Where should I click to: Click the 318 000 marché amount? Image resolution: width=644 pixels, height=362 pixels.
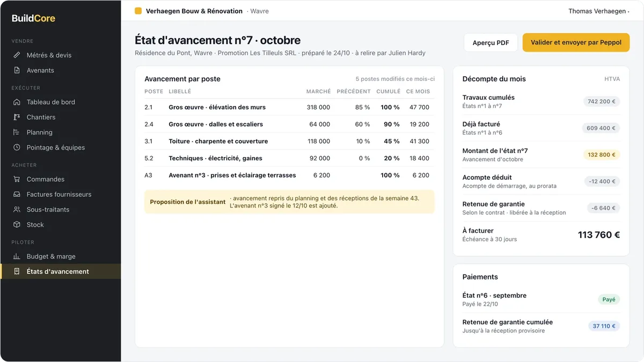coord(318,107)
